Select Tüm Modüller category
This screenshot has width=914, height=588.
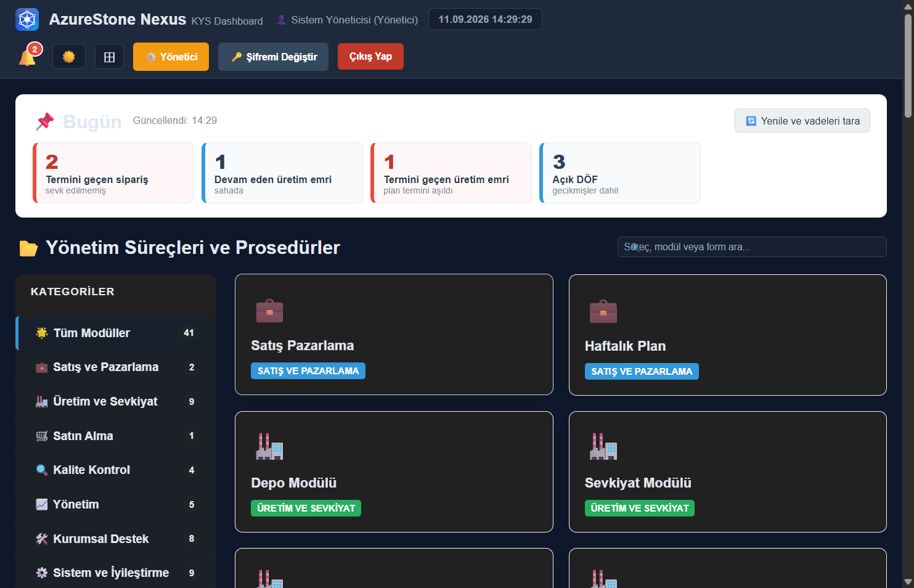click(x=115, y=333)
